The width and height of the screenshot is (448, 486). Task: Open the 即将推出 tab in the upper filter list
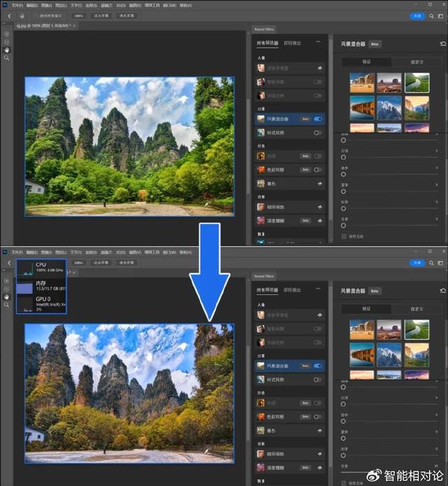(x=293, y=43)
